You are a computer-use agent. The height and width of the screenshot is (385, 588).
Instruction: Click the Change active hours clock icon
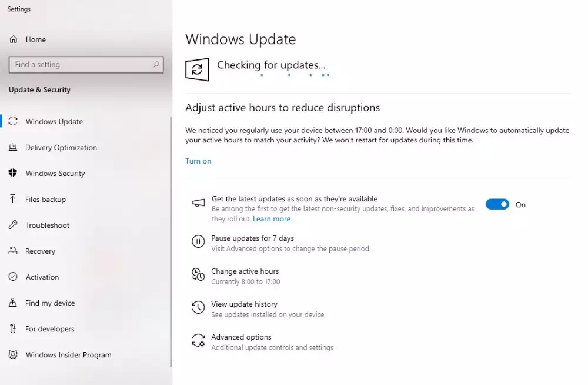point(198,274)
